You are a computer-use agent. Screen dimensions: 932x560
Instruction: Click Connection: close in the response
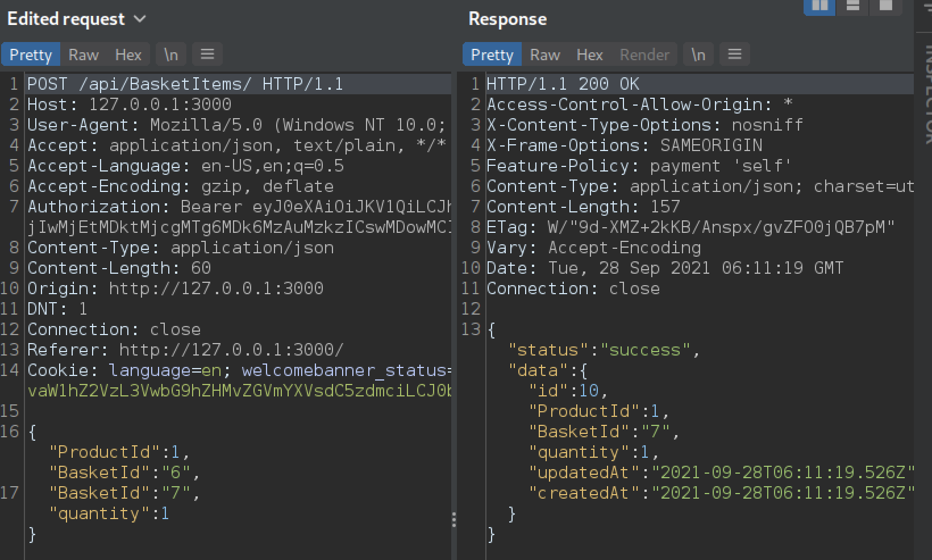click(573, 289)
